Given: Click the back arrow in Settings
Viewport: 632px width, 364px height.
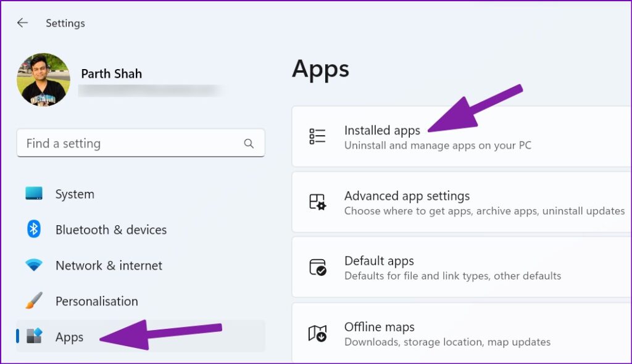Looking at the screenshot, I should [x=22, y=23].
